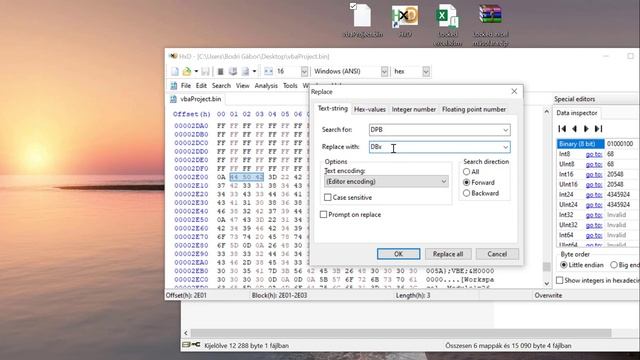The width and height of the screenshot is (640, 360).
Task: Open the Edit menu
Action: [201, 86]
